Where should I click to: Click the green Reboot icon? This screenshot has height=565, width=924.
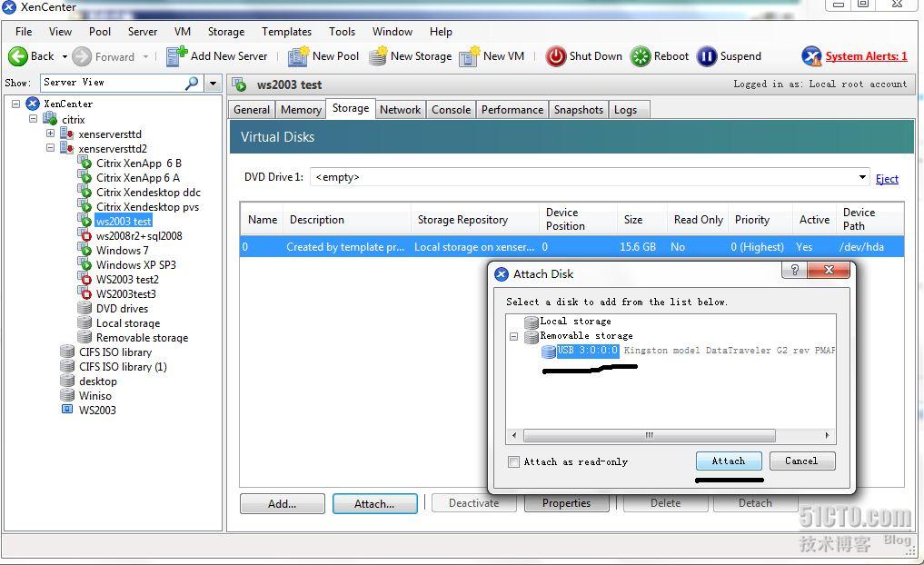640,56
